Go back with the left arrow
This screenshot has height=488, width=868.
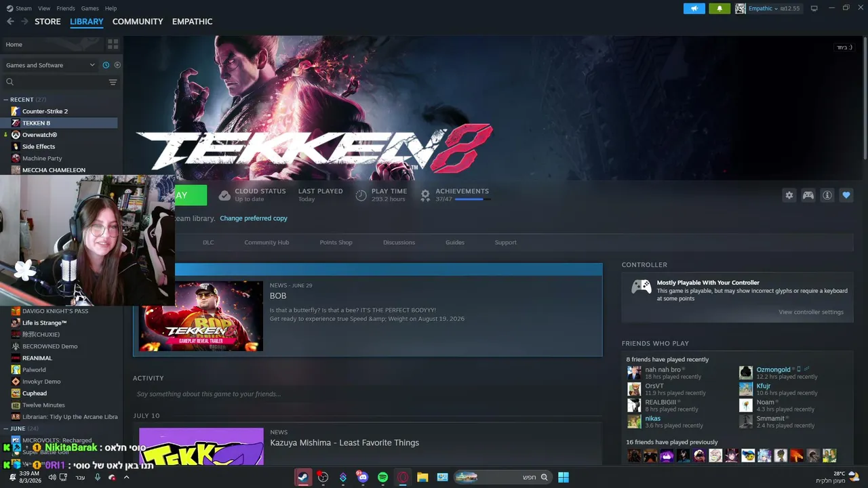(10, 22)
